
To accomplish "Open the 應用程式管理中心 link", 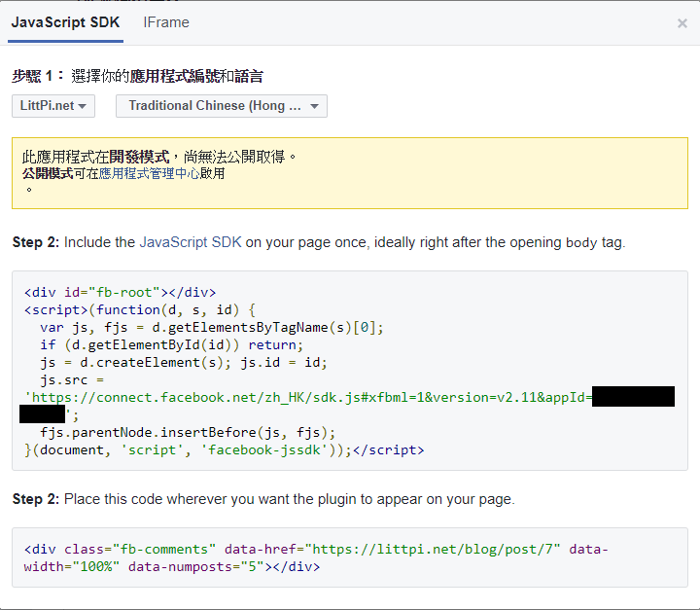I will [x=149, y=173].
